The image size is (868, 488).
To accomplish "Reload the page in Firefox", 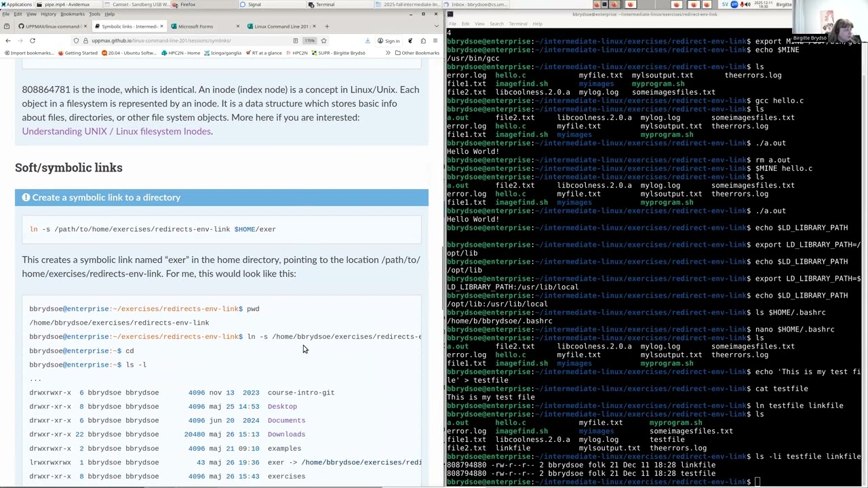I will pyautogui.click(x=32, y=41).
